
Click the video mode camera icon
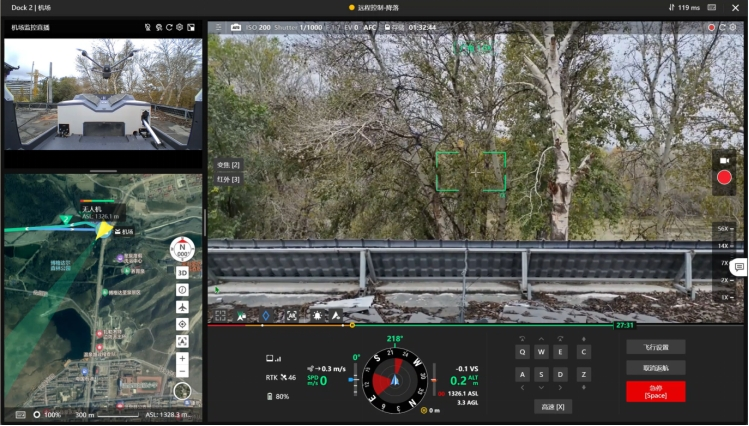(724, 160)
